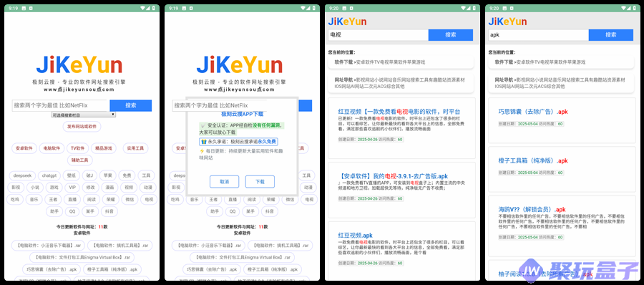
Task: Open result 巧思锦囊（去除广告）.apk
Action: click(533, 112)
